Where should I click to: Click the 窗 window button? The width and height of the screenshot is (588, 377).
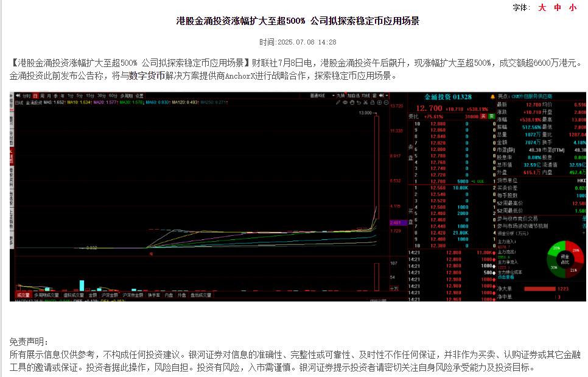(x=375, y=96)
